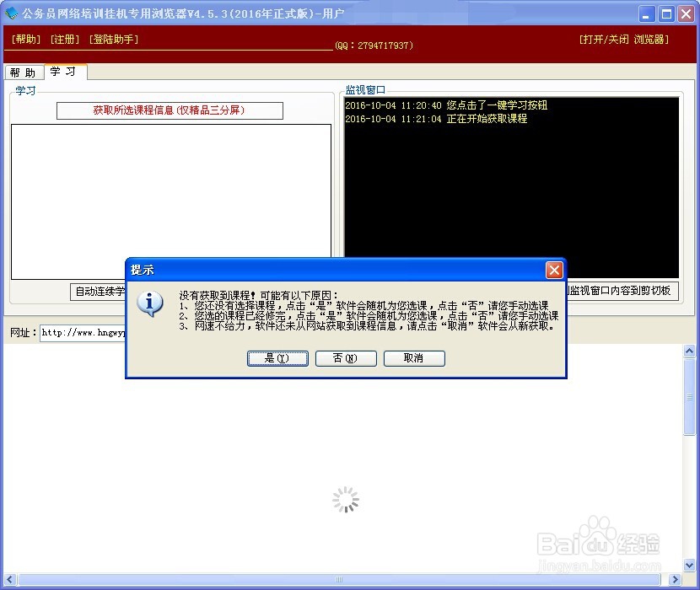Switch to the 帮助 tab
Image resolution: width=700 pixels, height=590 pixels.
pos(24,72)
